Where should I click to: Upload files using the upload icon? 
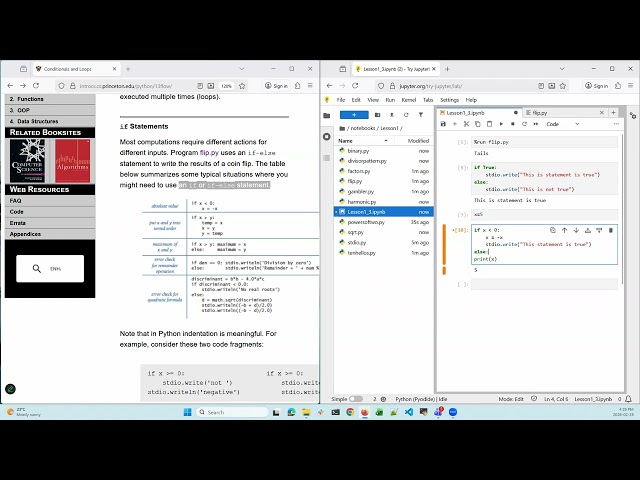click(391, 115)
